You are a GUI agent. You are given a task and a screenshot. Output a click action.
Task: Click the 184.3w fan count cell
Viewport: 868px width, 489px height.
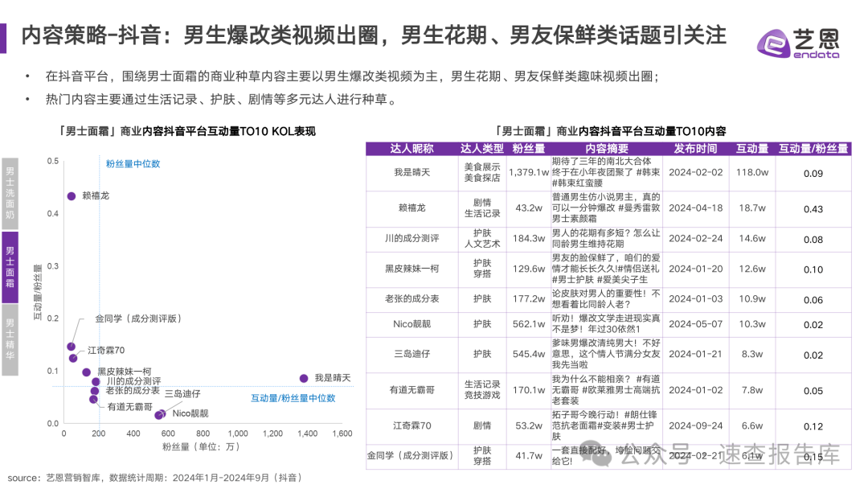click(x=529, y=238)
